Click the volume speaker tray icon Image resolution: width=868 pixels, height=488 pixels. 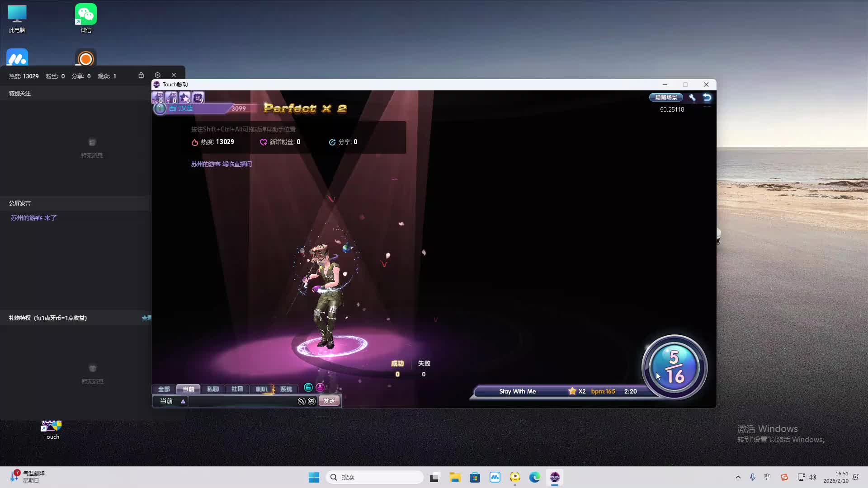click(812, 477)
